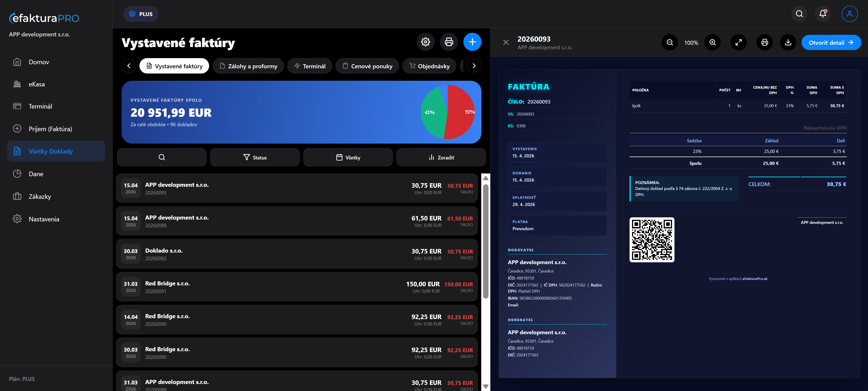The width and height of the screenshot is (868, 391).
Task: Open invoice 20260093 for APP development s.r.o.
Action: click(x=297, y=188)
